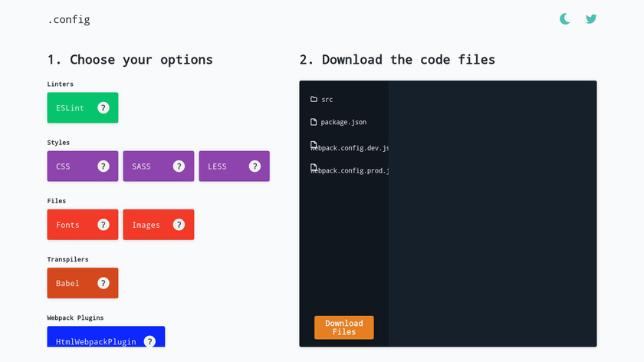Image resolution: width=644 pixels, height=362 pixels.
Task: Click the SASS question mark icon
Action: pos(179,166)
